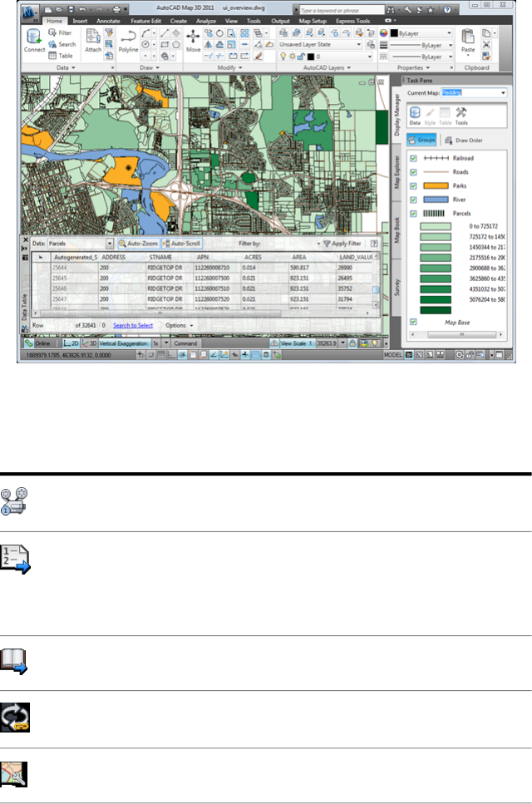
Task: Switch to the Insert ribbon tab
Action: point(80,21)
